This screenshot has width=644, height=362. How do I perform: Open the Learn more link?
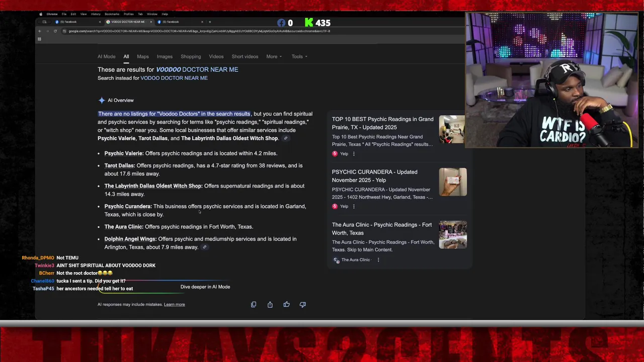175,304
